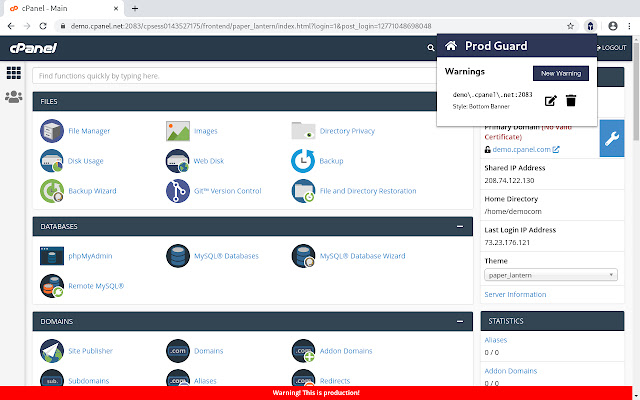Open the Server Information link
The width and height of the screenshot is (640, 400).
point(515,294)
